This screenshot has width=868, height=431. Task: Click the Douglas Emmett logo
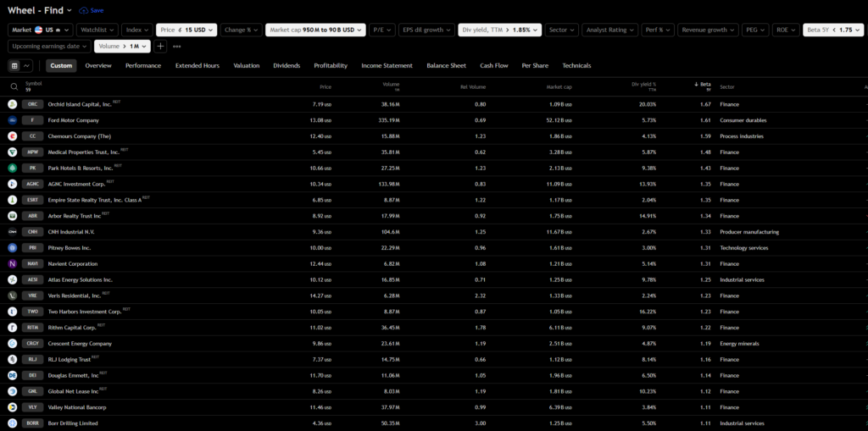(x=12, y=376)
